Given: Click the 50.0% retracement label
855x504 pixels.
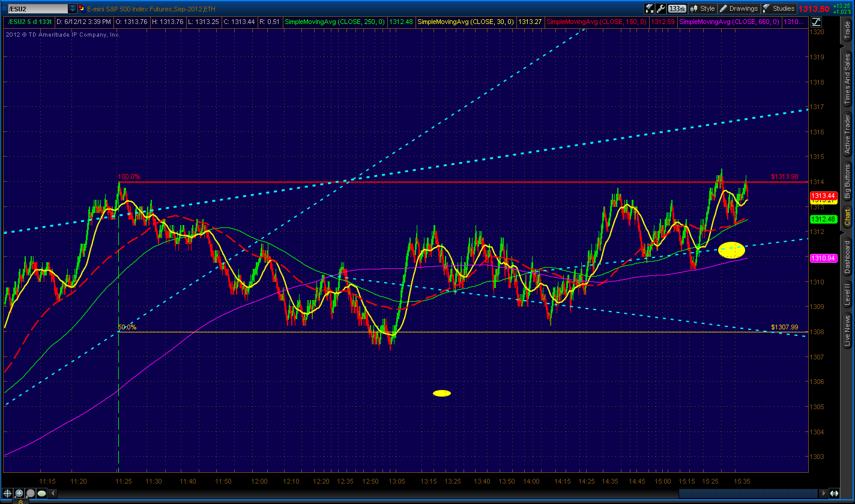Looking at the screenshot, I should click(x=127, y=327).
